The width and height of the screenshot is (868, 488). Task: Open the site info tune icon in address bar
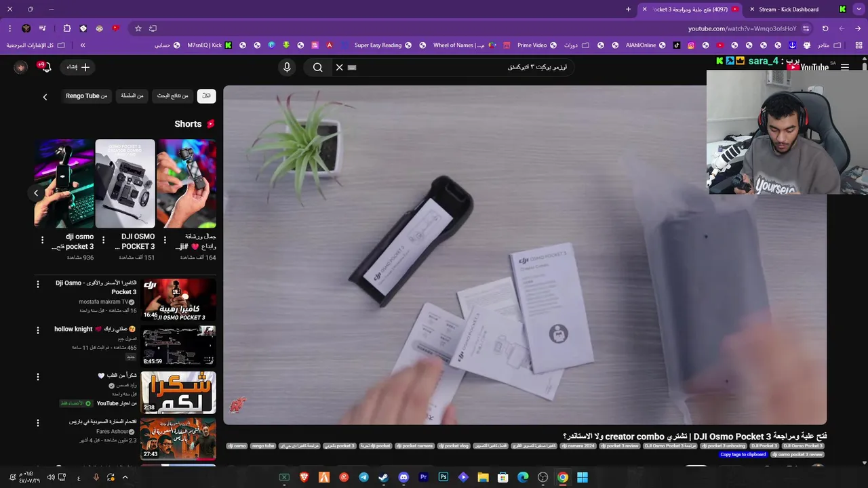[x=806, y=28]
